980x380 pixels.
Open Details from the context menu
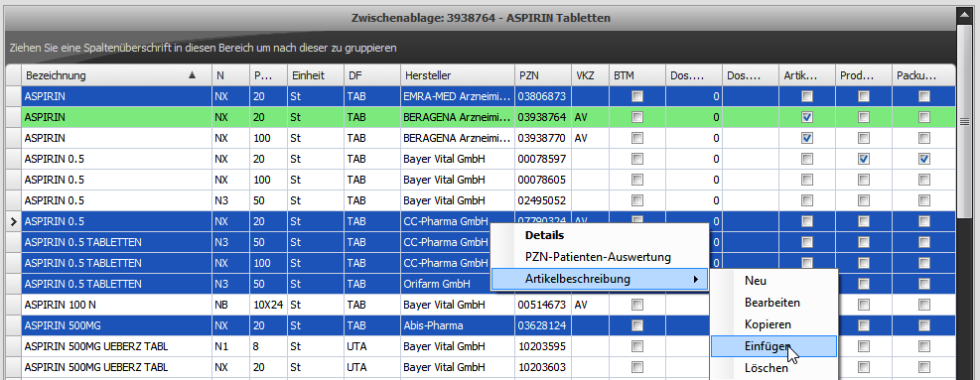600,235
